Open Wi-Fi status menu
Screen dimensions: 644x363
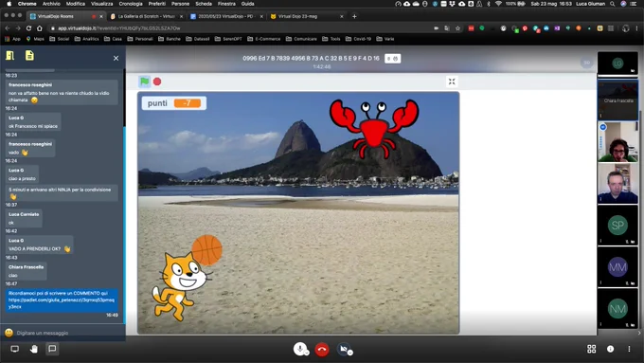click(x=498, y=4)
